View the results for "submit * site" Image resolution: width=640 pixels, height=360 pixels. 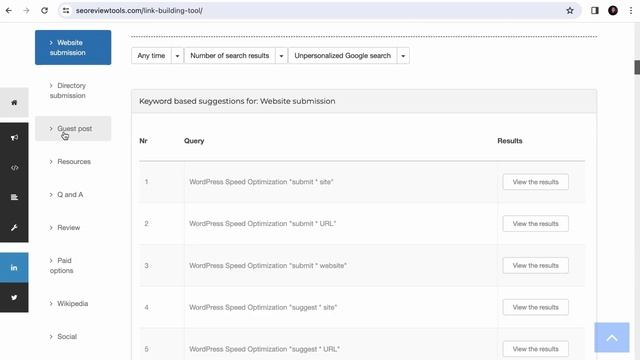click(536, 182)
